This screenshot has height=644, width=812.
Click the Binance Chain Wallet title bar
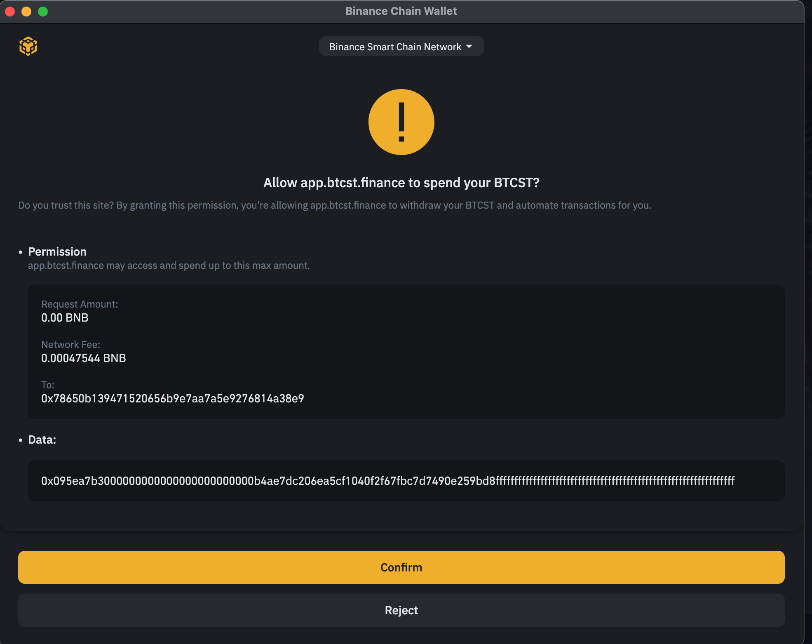pos(401,11)
